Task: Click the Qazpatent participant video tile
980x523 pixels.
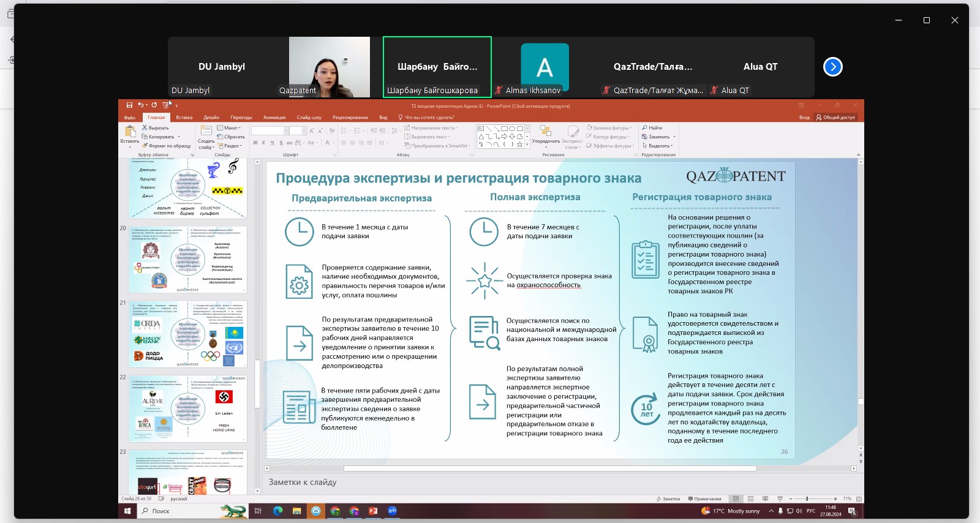Action: 330,67
